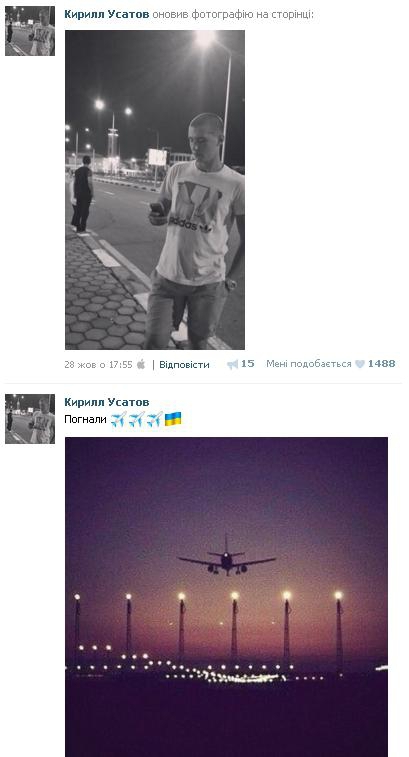Screen dimensions: 409x757
Task: Click the megaphone share icon
Action: coord(232,364)
